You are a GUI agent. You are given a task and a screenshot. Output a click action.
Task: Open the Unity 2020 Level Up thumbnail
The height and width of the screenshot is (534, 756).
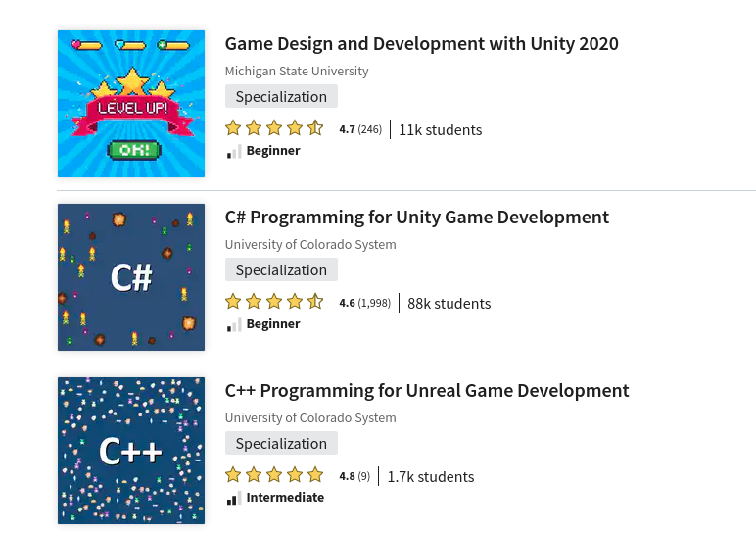pyautogui.click(x=131, y=104)
